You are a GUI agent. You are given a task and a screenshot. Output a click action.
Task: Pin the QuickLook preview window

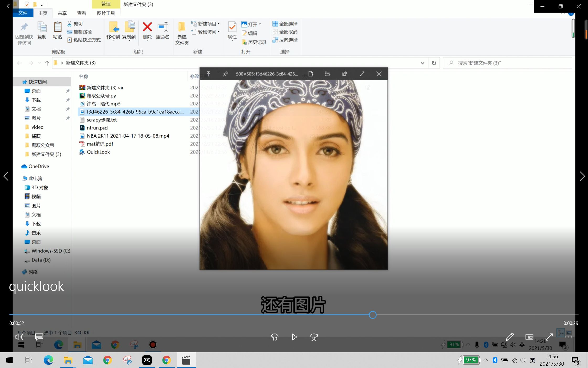225,74
